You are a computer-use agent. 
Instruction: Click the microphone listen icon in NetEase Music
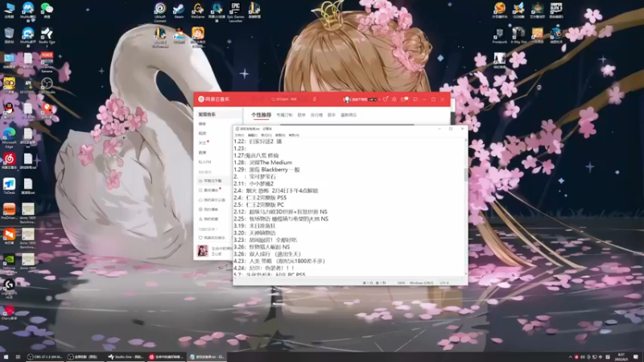(315, 99)
